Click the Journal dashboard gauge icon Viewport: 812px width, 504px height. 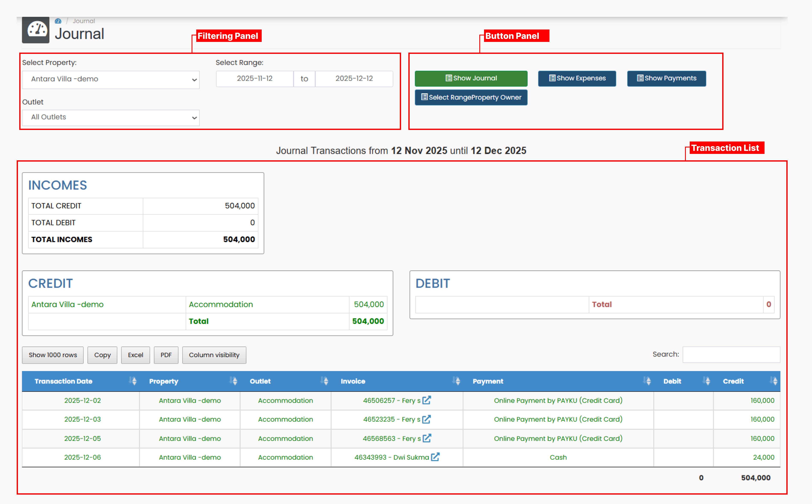tap(36, 30)
